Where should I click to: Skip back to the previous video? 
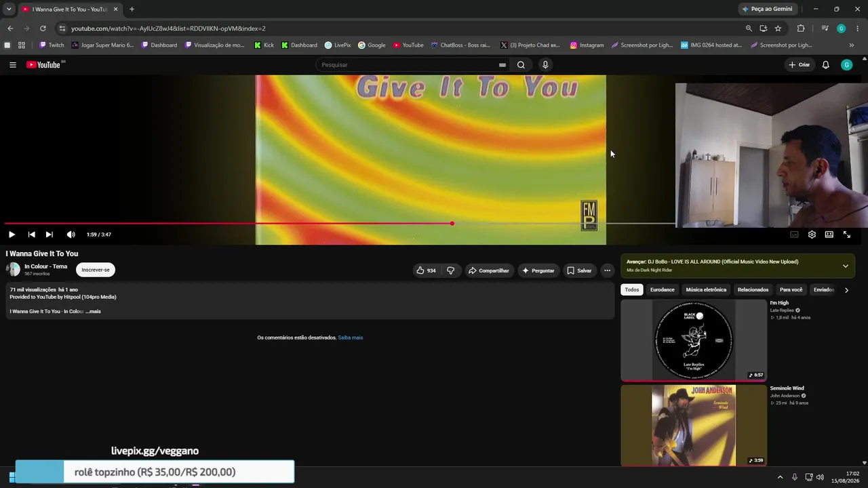click(x=31, y=235)
